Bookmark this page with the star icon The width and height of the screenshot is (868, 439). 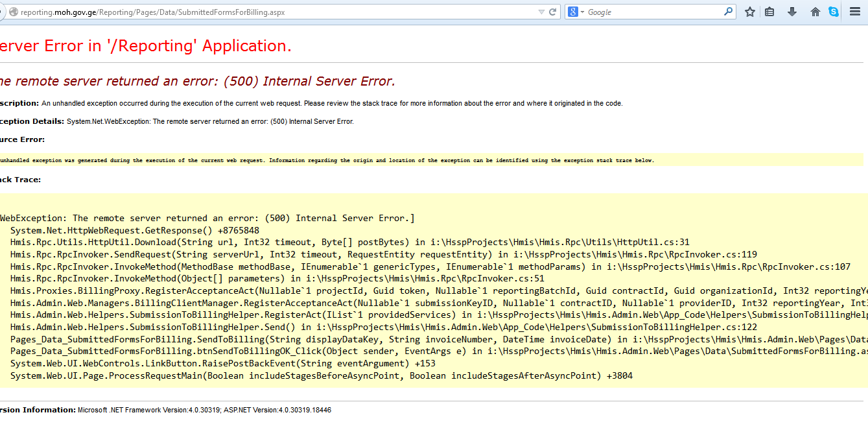pos(750,12)
